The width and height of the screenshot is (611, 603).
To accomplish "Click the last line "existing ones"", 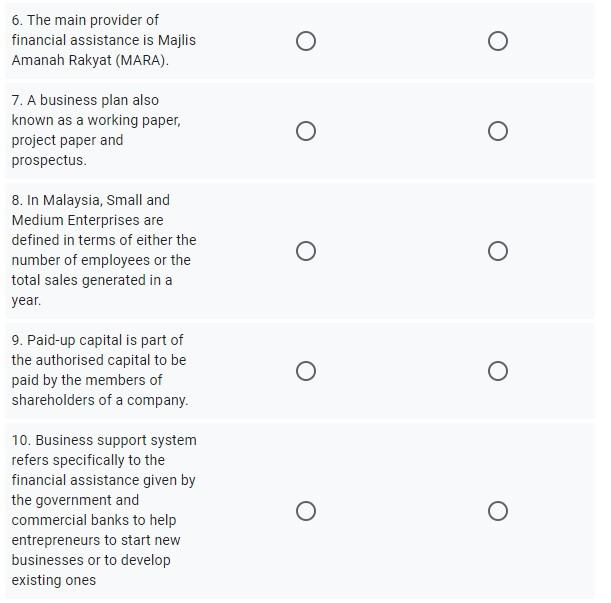I will tap(54, 580).
